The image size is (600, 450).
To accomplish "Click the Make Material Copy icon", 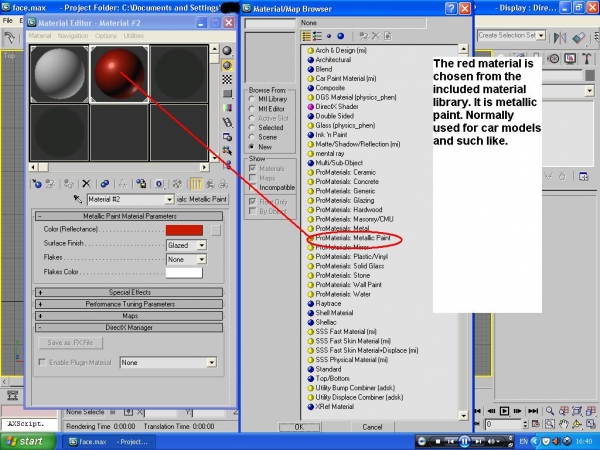I will tap(104, 184).
